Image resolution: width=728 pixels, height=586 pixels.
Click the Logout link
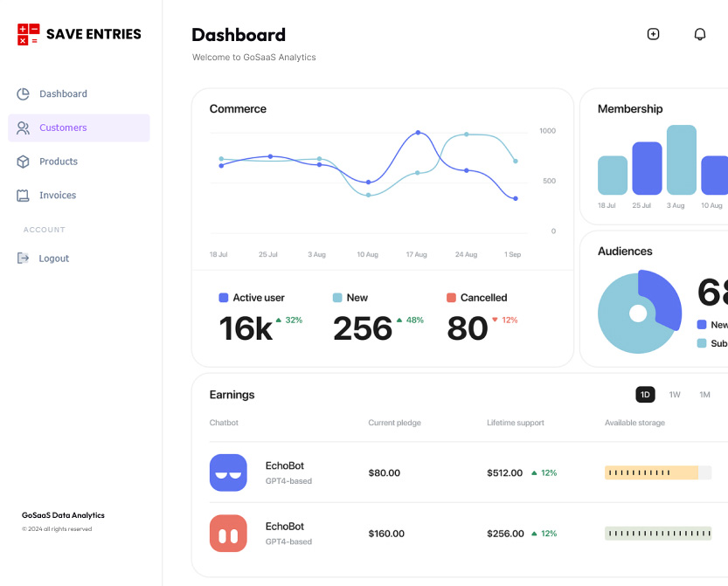[53, 259]
